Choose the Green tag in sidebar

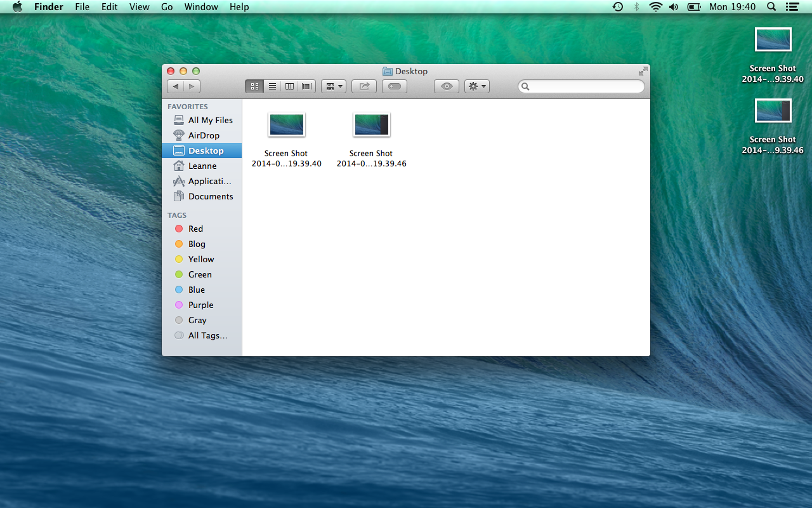pos(202,274)
